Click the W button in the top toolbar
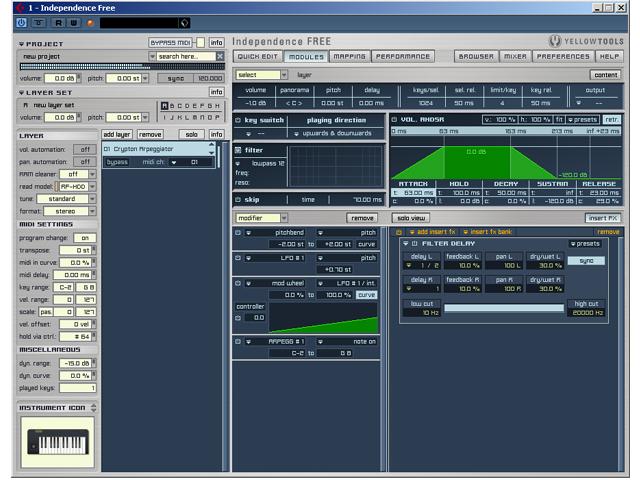Image resolution: width=640 pixels, height=480 pixels. click(73, 22)
